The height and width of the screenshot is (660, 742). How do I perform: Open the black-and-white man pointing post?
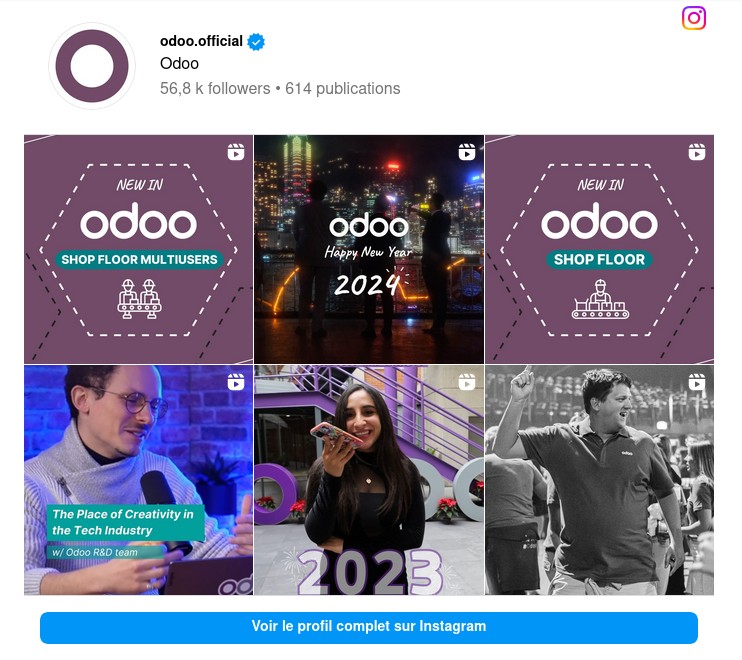(600, 480)
